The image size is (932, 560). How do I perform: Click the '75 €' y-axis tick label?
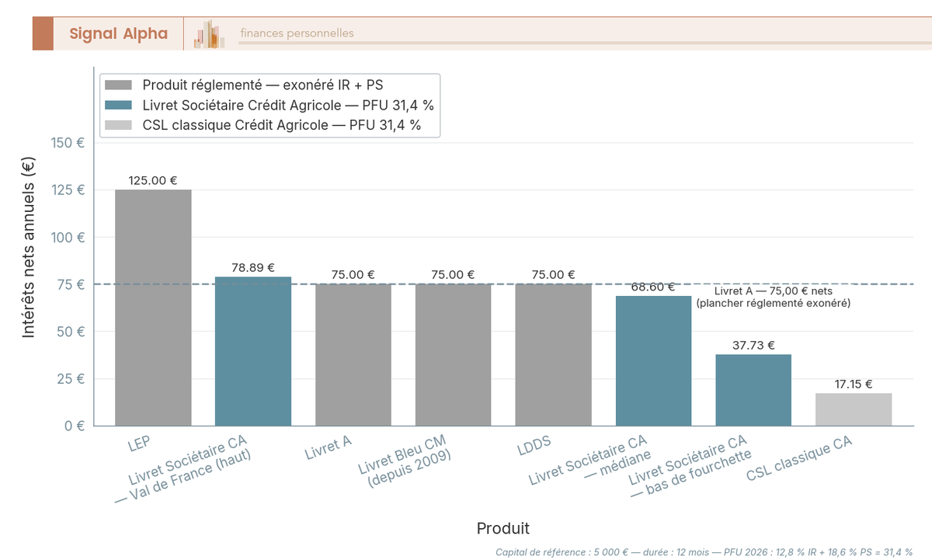72,284
